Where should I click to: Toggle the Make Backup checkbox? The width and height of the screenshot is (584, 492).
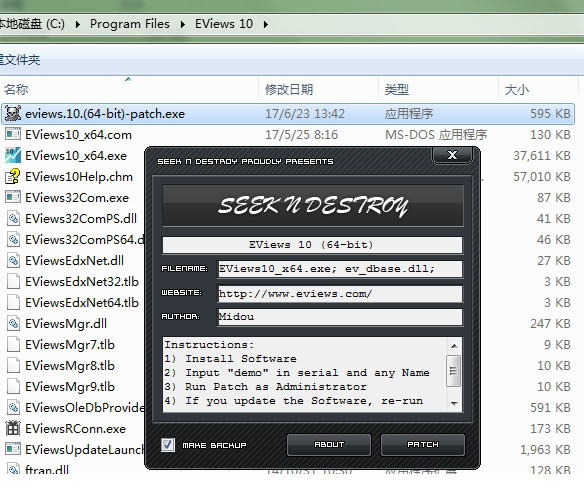[x=168, y=445]
